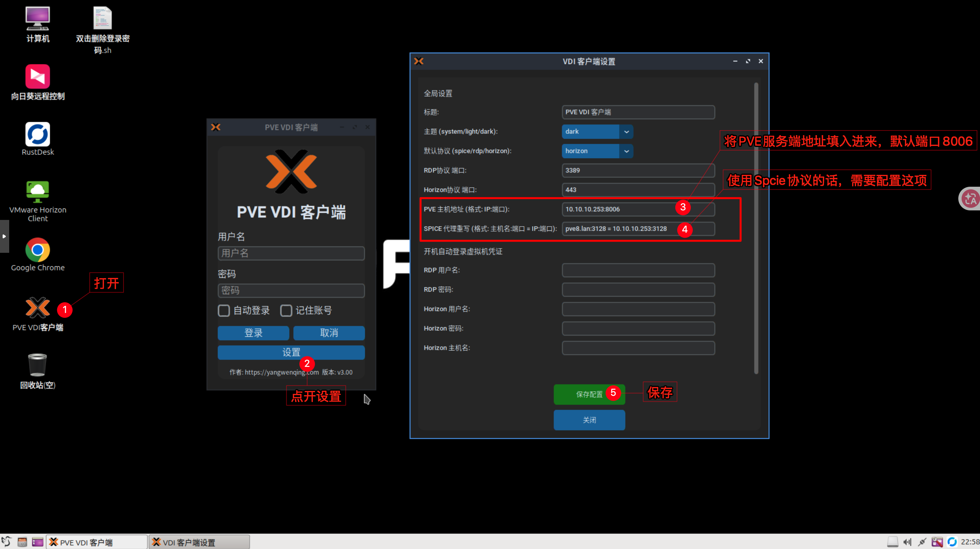Click the purple show-desktop taskbar icon
This screenshot has height=549, width=980.
click(37, 542)
